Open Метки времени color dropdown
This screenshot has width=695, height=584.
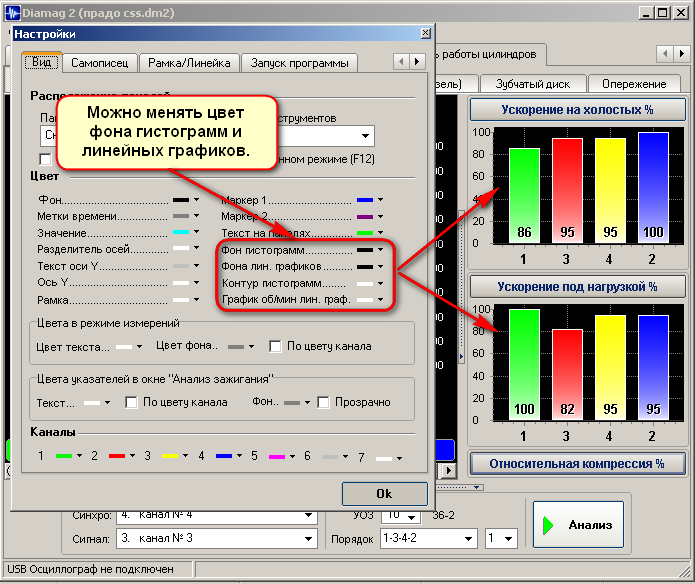tap(196, 216)
